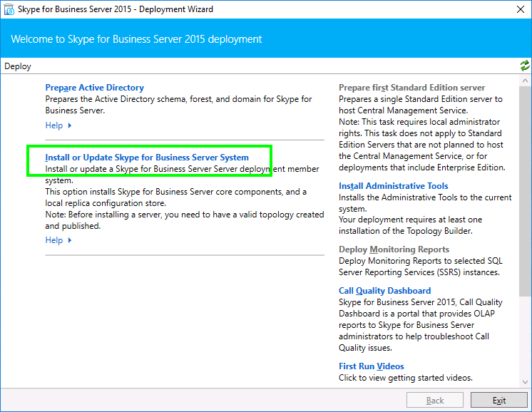Open Call Quality Dashboard link
Viewport: 532px width, 412px height.
[x=385, y=291]
